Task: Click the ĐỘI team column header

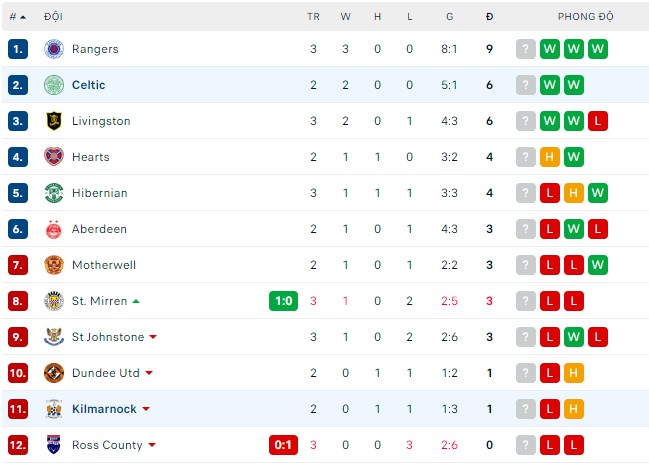Action: [53, 16]
